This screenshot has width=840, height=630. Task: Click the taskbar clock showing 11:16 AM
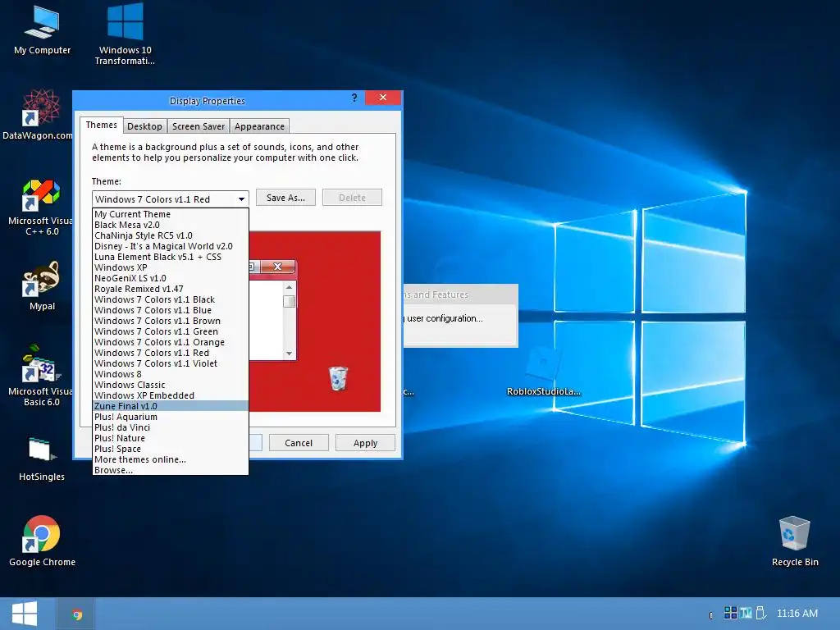point(797,614)
